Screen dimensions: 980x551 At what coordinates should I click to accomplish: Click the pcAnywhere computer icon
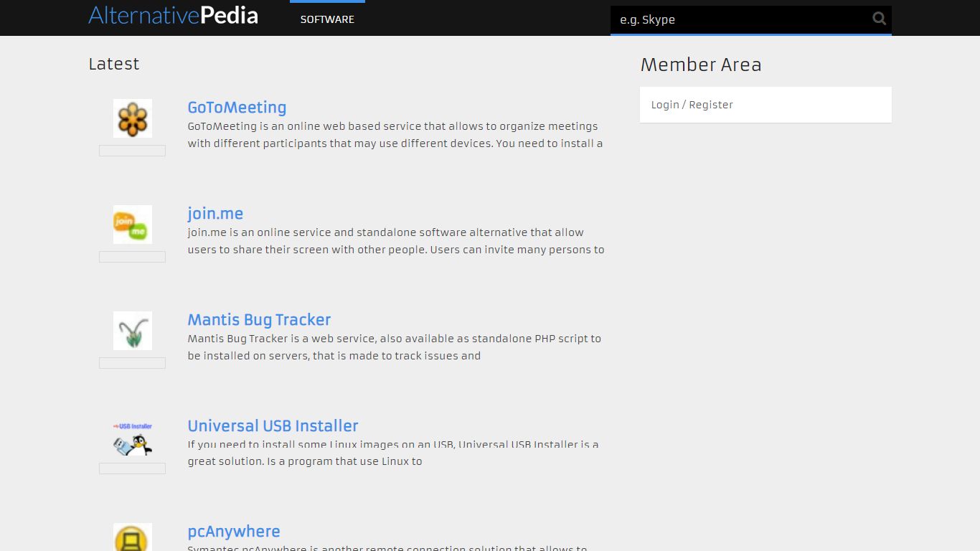132,538
